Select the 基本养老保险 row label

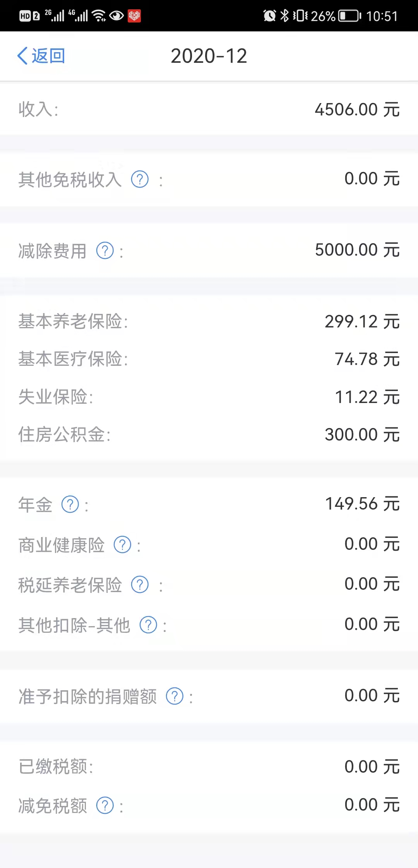pyautogui.click(x=73, y=321)
